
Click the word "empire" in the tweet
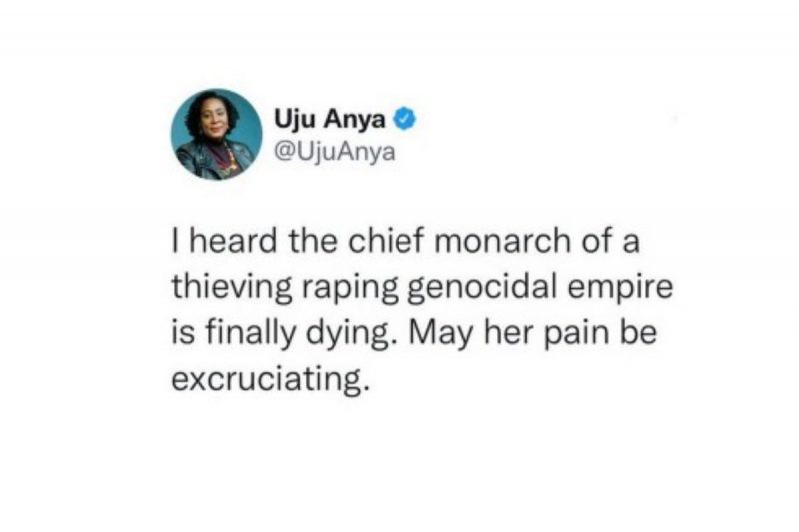(x=620, y=289)
